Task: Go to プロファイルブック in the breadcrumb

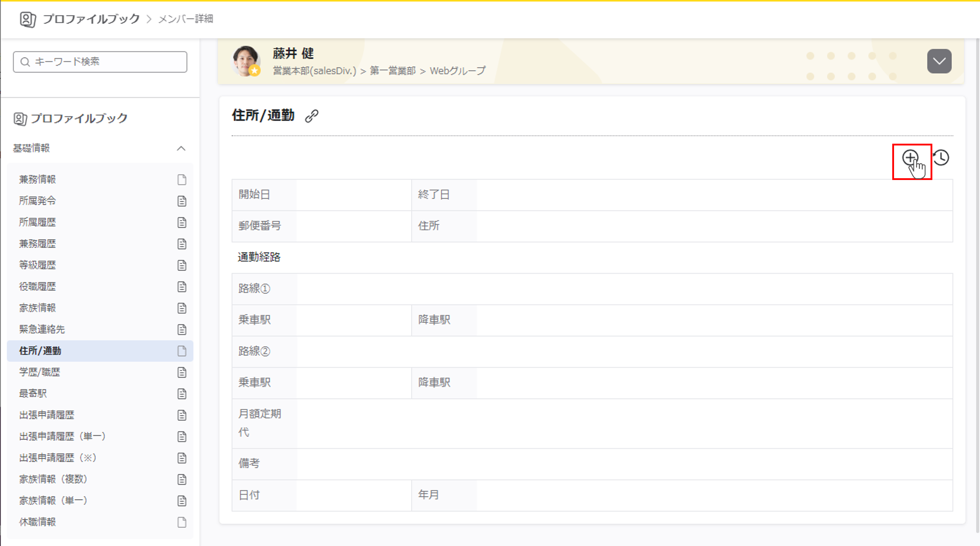Action: pos(91,19)
